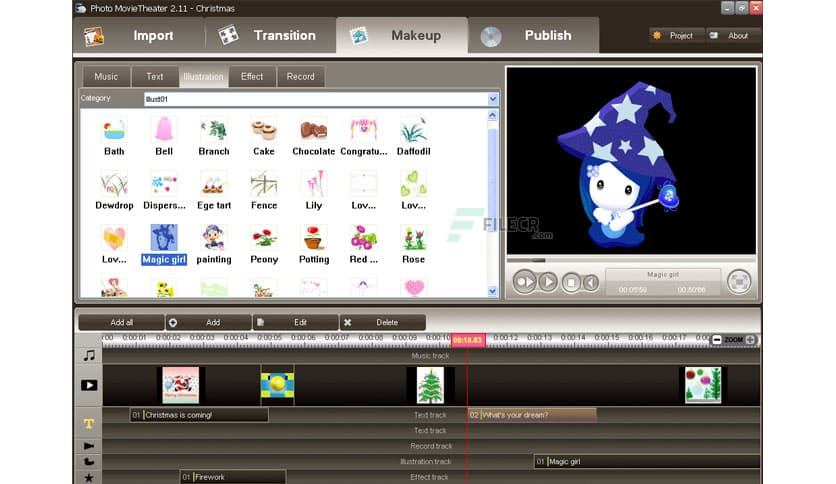Select the Firework effect clip
Screen dimensions: 836x484
point(233,477)
